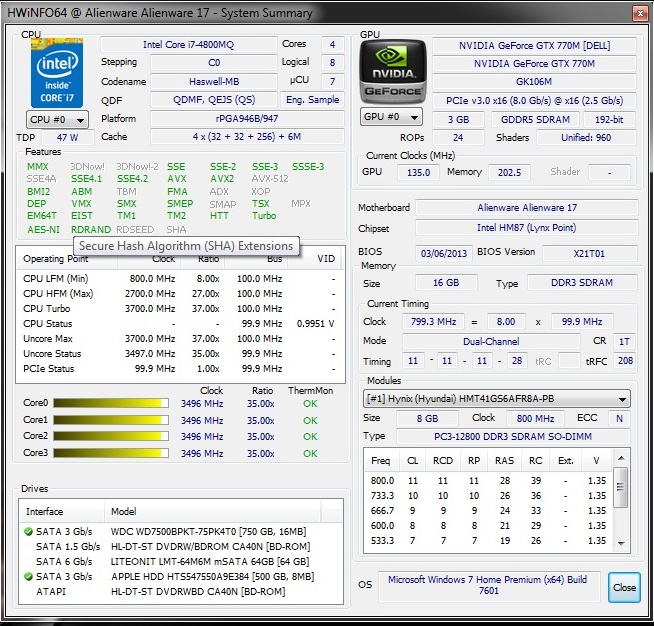Viewport: 654px width, 626px height.
Task: Click the GDDR5 SDRAM memory type field
Action: pyautogui.click(x=535, y=120)
